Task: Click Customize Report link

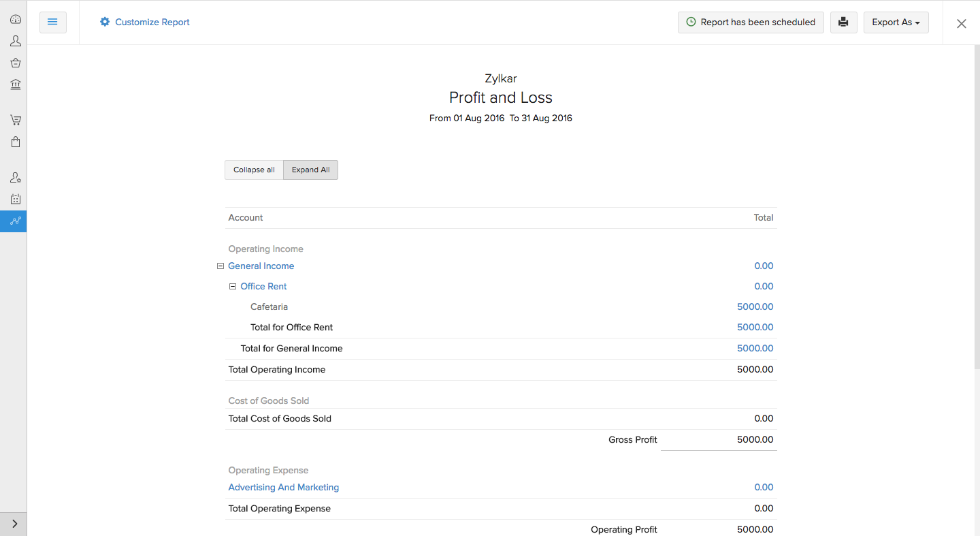Action: [144, 22]
